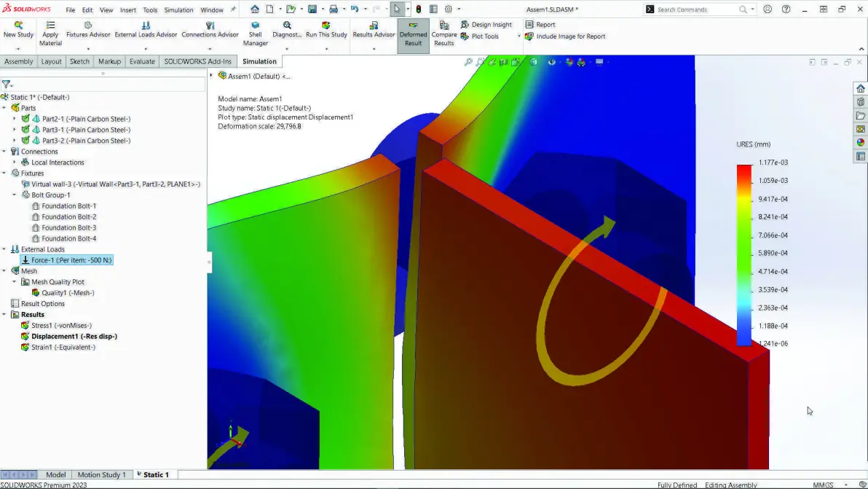
Task: Pin the menu bar
Action: pyautogui.click(x=233, y=9)
